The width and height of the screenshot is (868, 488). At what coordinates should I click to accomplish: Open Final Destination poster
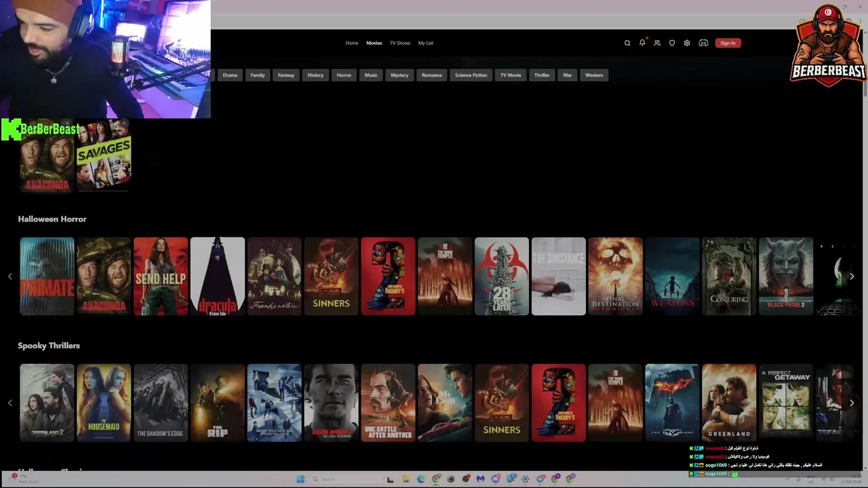(x=616, y=276)
